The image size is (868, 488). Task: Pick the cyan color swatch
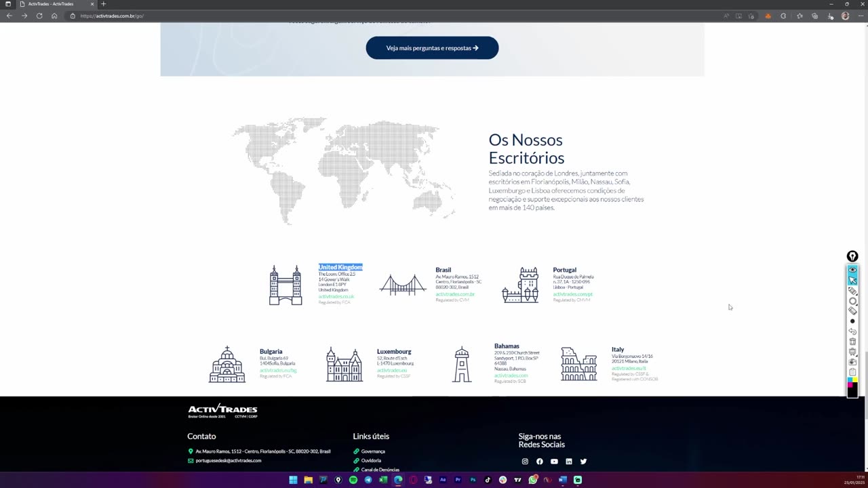click(850, 380)
